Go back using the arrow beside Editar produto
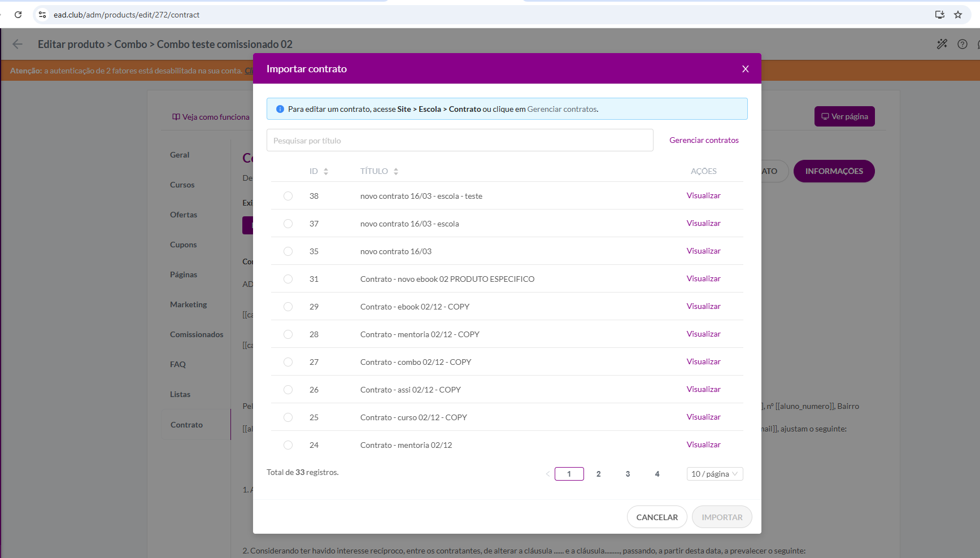 [x=18, y=44]
